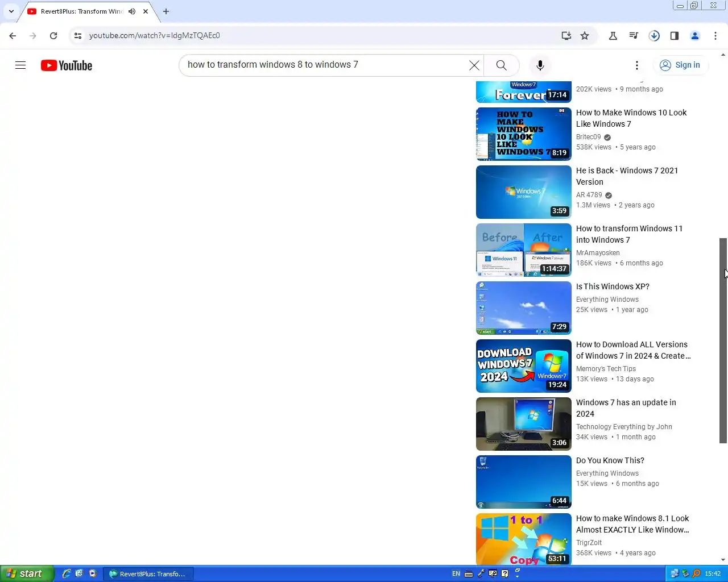
Task: Open the 53:11 1 to 1 Copy thumbnail
Action: tap(523, 539)
